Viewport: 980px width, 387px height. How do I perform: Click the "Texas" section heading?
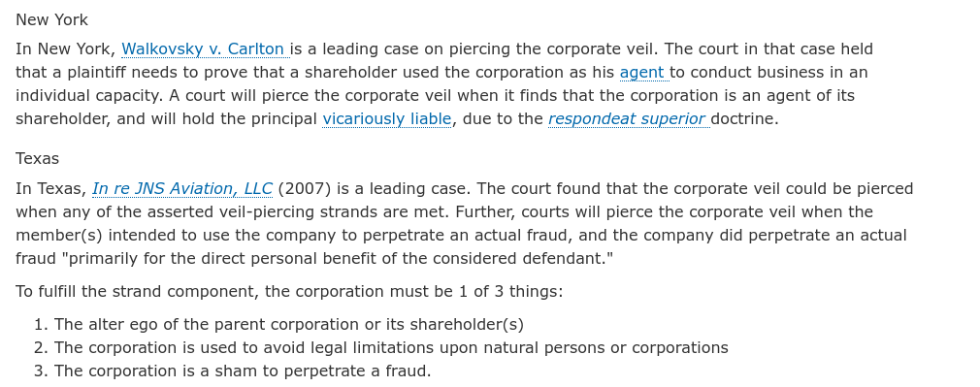pos(38,159)
